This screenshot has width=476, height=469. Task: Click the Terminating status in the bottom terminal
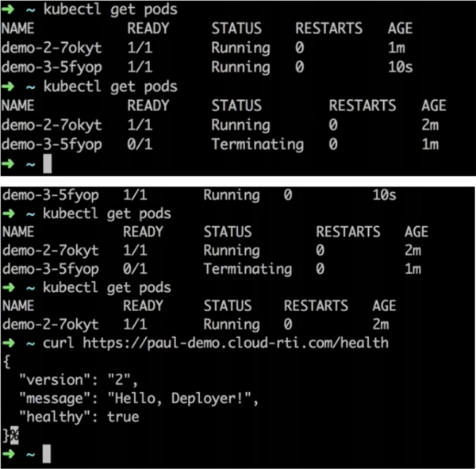[x=248, y=269]
